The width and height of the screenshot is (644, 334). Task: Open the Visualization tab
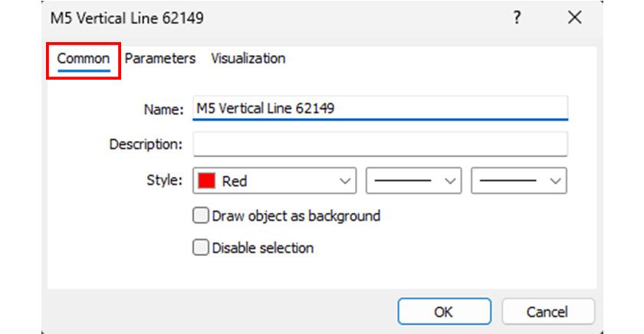[x=248, y=58]
